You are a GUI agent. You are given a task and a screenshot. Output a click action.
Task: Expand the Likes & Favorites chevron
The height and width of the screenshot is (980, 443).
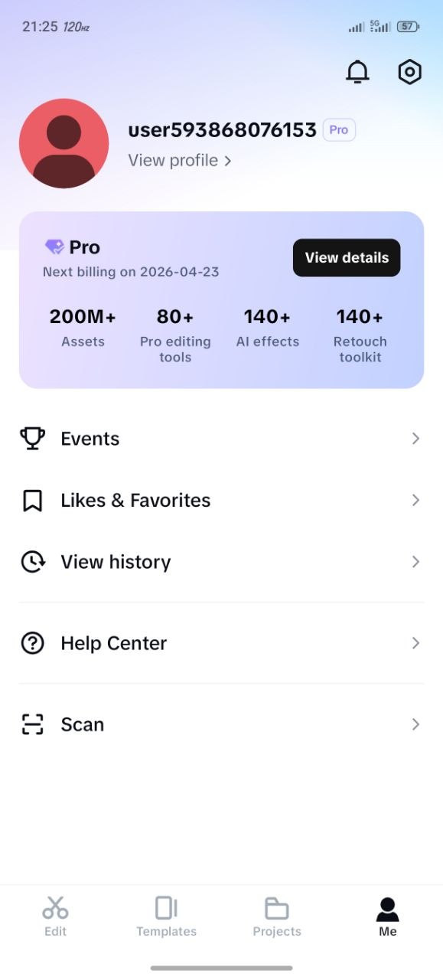(415, 500)
